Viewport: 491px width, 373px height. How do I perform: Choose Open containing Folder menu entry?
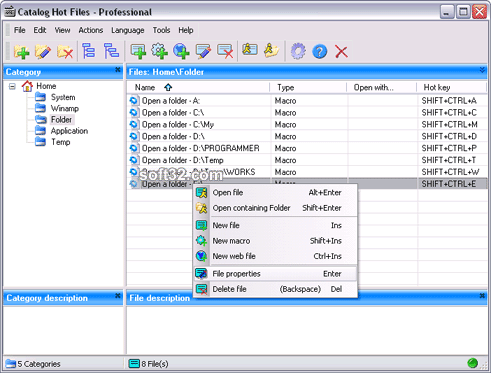coord(275,208)
